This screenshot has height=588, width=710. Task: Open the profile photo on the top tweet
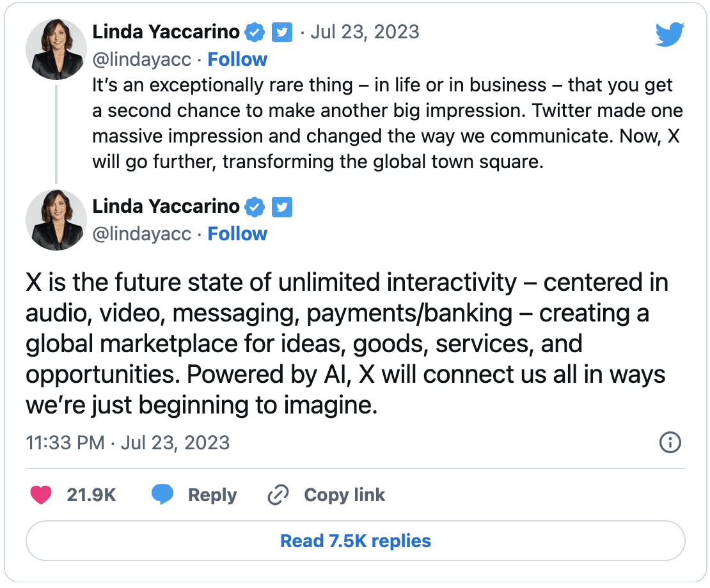(x=56, y=49)
